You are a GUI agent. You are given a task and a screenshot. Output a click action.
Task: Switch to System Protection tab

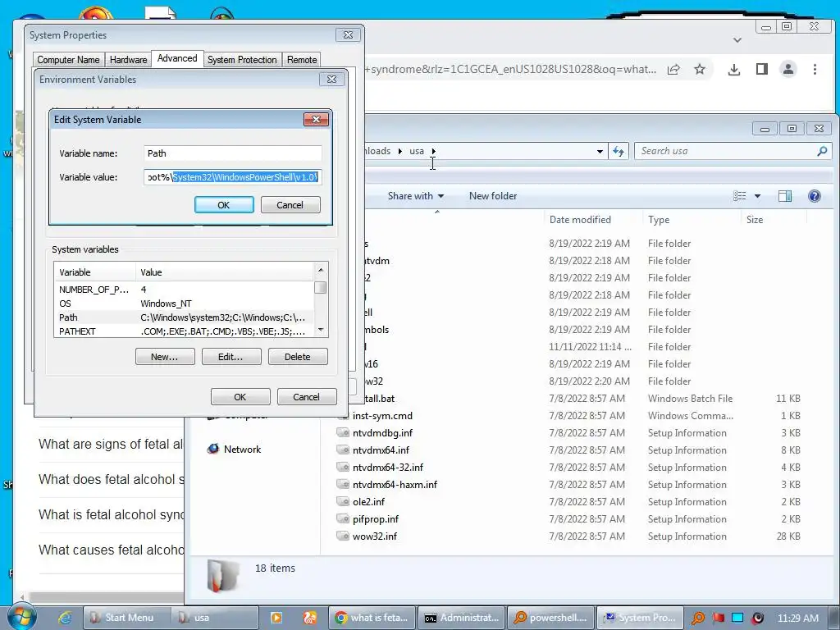242,59
